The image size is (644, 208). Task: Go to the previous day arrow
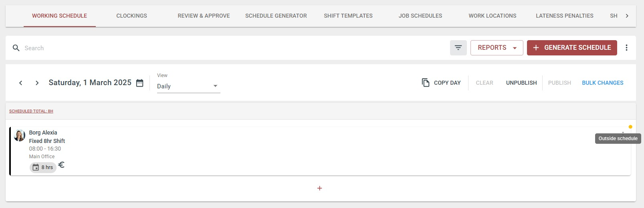coord(21,83)
